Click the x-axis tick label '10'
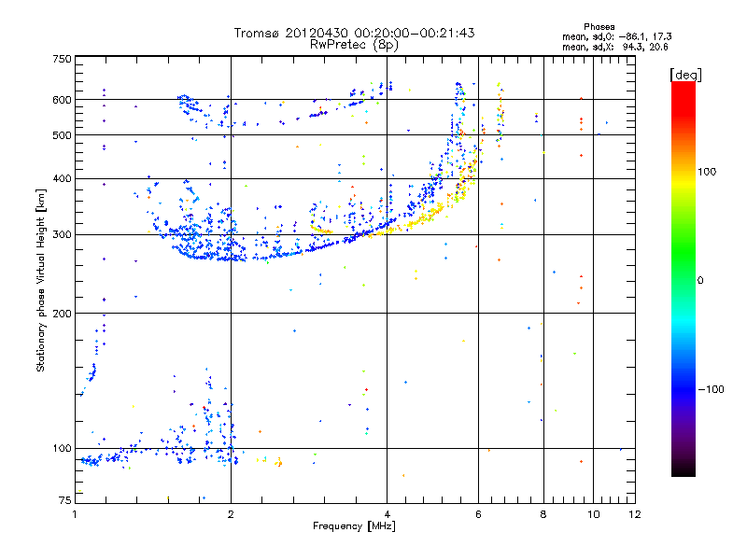Viewport: 747px width, 560px height. coord(593,514)
